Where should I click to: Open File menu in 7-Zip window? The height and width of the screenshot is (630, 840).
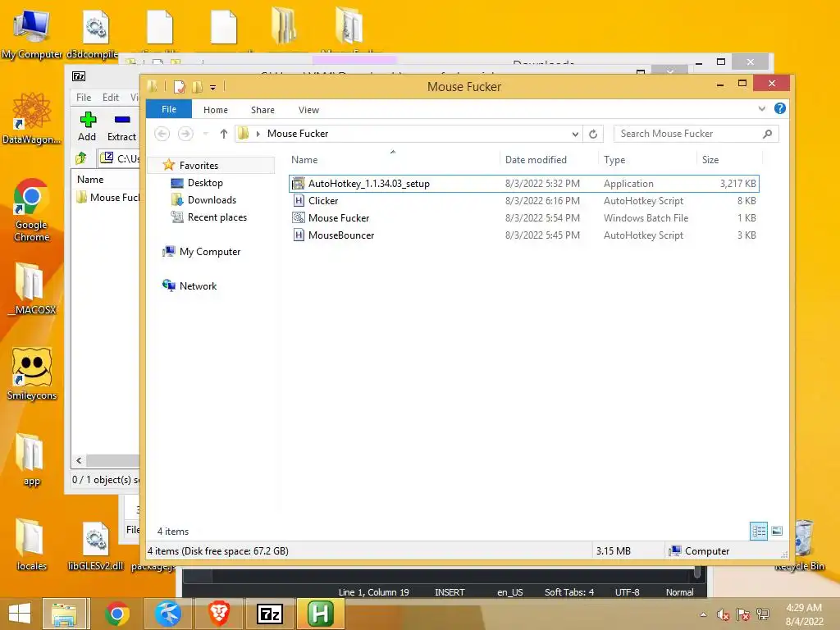point(84,97)
